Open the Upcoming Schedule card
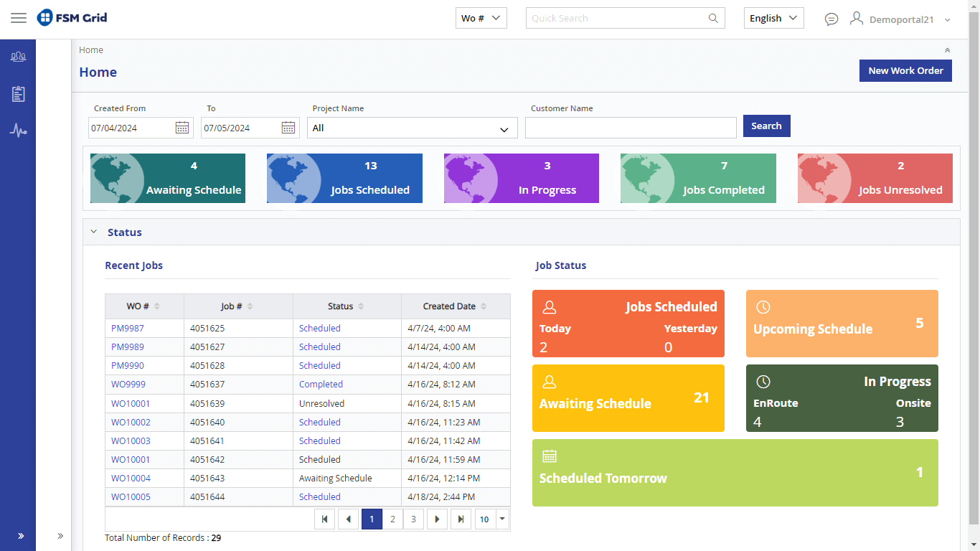 point(842,324)
